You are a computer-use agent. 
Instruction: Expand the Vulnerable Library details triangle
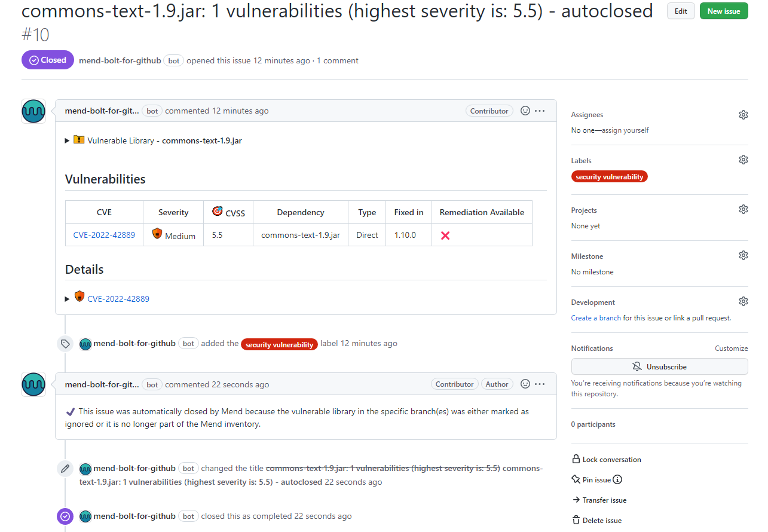click(x=68, y=141)
